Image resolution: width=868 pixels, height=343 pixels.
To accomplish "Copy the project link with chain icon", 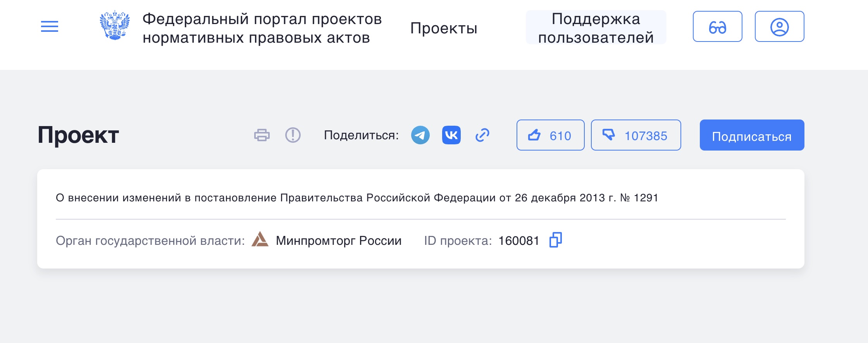I will 482,135.
